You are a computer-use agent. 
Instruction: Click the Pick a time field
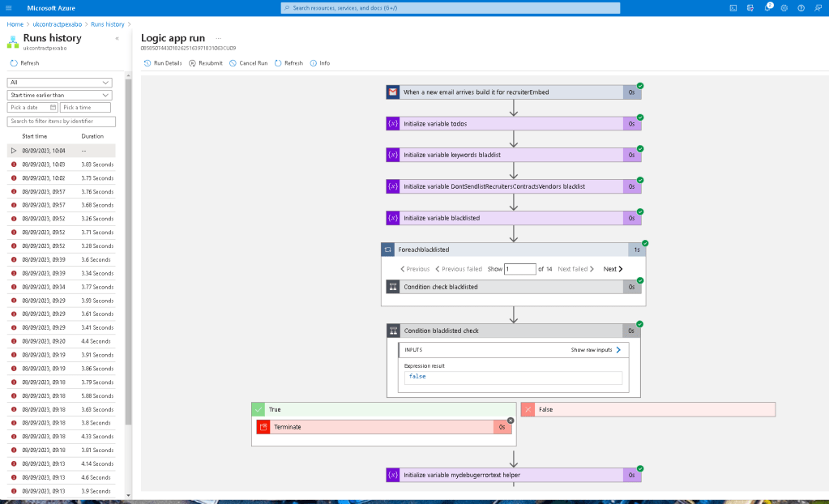coord(85,107)
